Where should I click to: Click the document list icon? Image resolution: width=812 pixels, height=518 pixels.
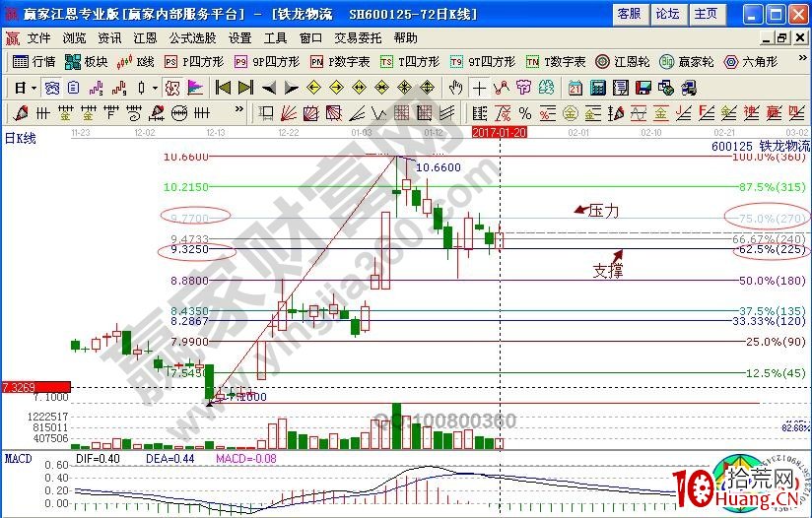(74, 88)
